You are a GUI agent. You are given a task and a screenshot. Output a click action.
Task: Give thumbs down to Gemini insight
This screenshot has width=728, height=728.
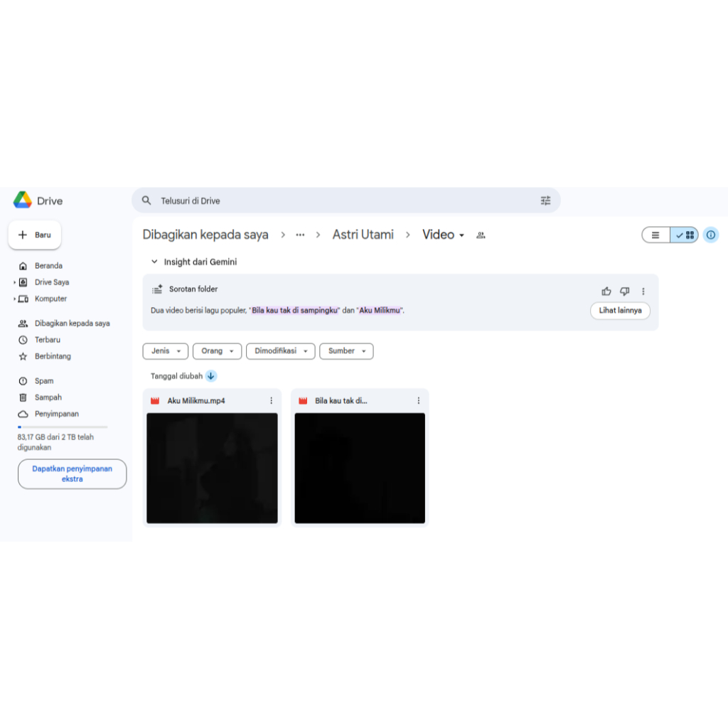point(624,291)
